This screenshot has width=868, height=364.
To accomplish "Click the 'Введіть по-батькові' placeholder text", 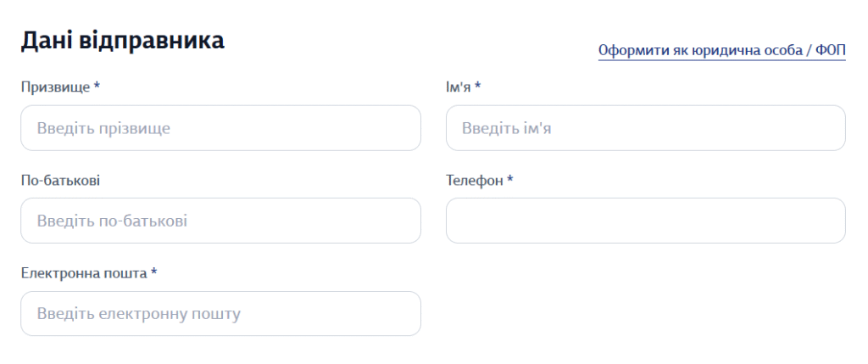I will 112,221.
